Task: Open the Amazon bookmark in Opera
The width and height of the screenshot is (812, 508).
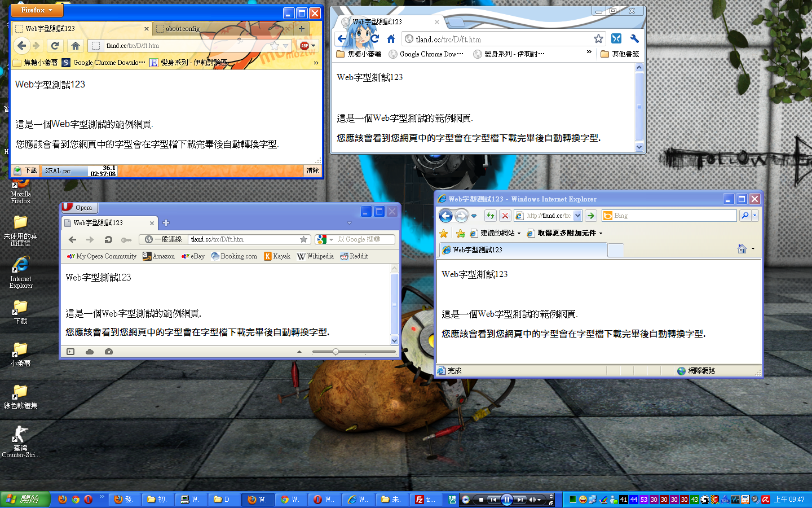Action: 158,256
